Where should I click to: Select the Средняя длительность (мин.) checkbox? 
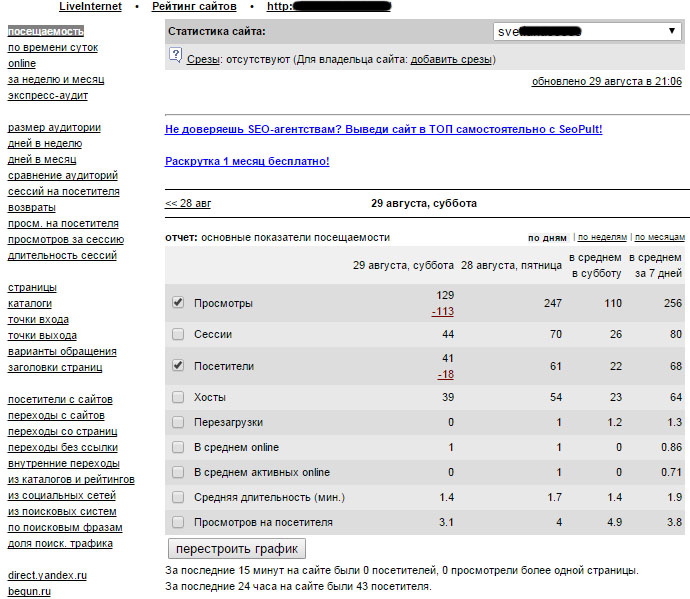click(x=178, y=497)
